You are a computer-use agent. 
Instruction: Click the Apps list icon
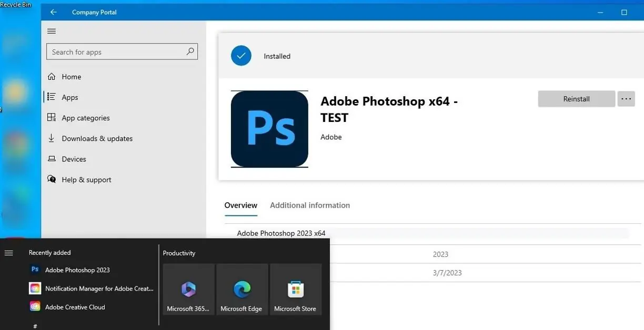tap(52, 97)
